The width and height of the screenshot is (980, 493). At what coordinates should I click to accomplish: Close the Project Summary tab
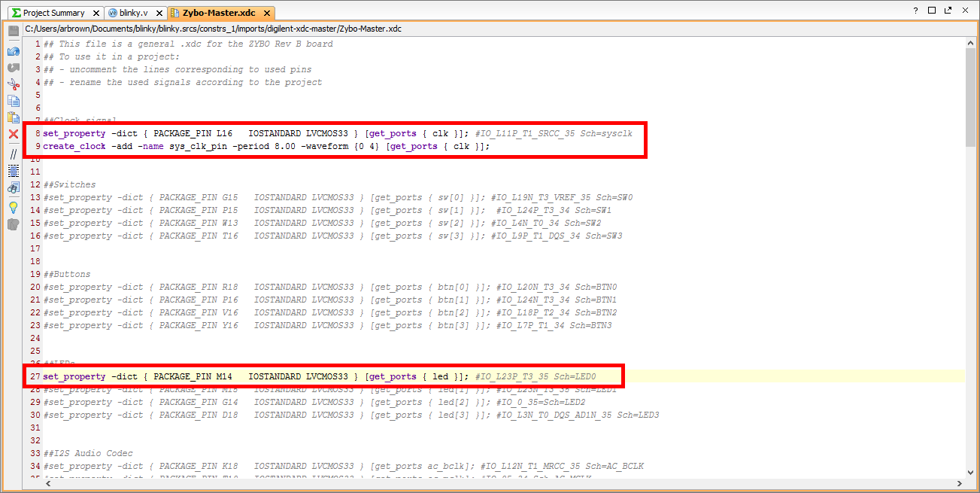(x=95, y=13)
